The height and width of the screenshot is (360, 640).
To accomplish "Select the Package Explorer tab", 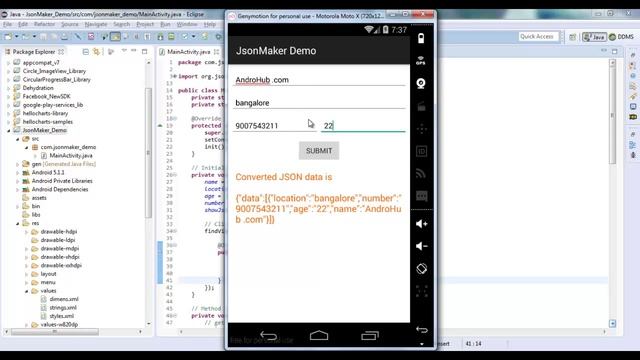I will pyautogui.click(x=34, y=52).
